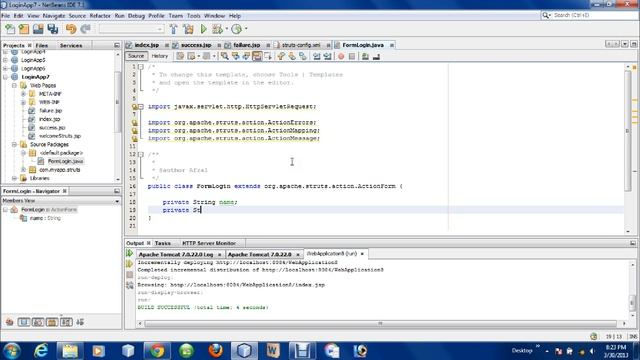The height and width of the screenshot is (360, 640).
Task: Select Apache Tomcat 7.0.22.0 Log output tab
Action: point(176,254)
